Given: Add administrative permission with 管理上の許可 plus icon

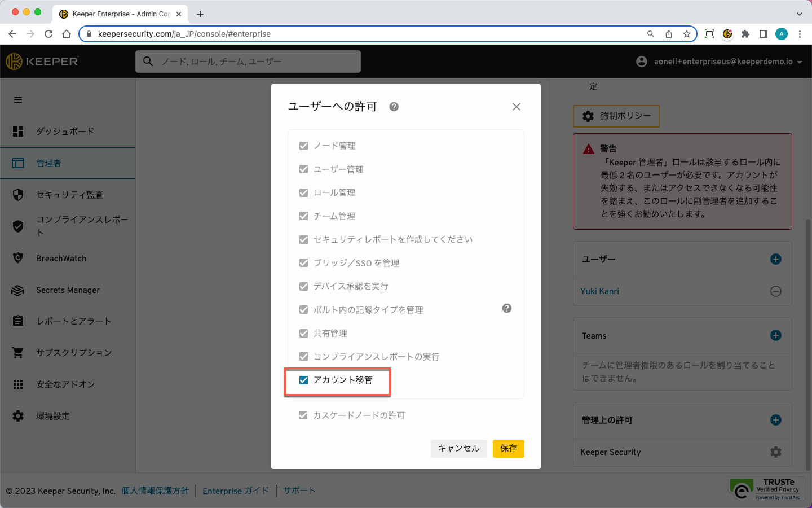Looking at the screenshot, I should pyautogui.click(x=776, y=420).
